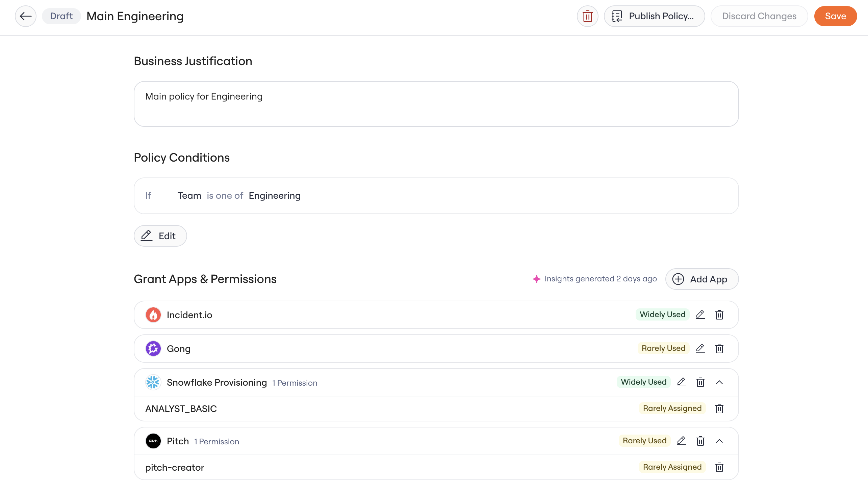Image resolution: width=868 pixels, height=498 pixels.
Task: Delete the policy with the red trash icon
Action: coord(587,16)
